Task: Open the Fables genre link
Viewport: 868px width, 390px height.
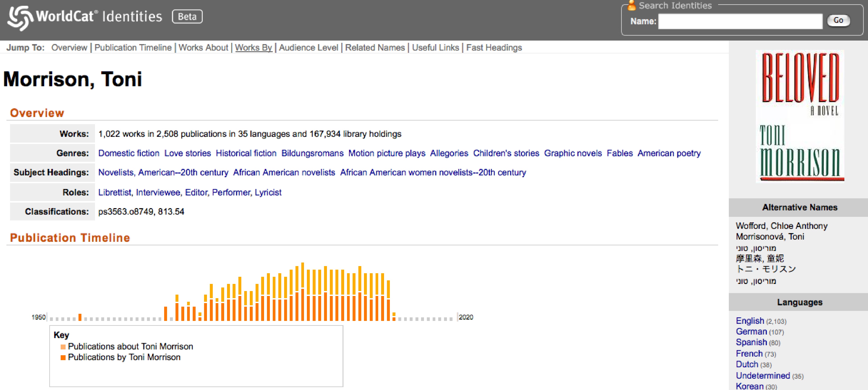Action: point(620,153)
